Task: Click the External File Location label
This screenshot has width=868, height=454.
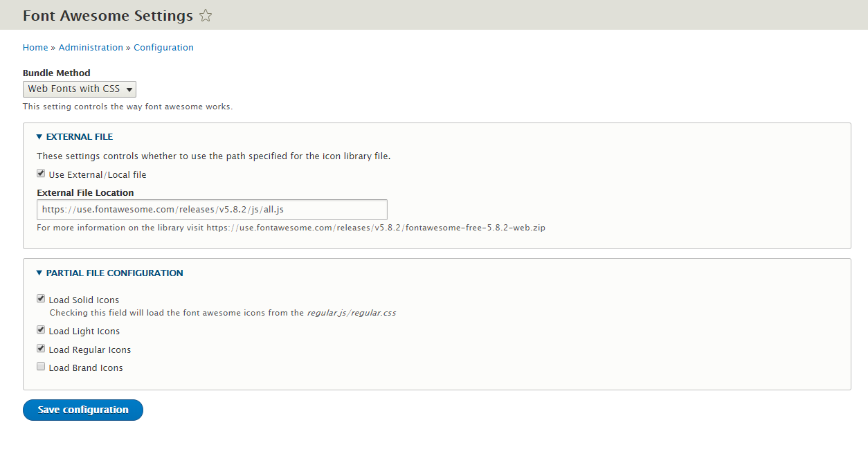Action: [85, 192]
